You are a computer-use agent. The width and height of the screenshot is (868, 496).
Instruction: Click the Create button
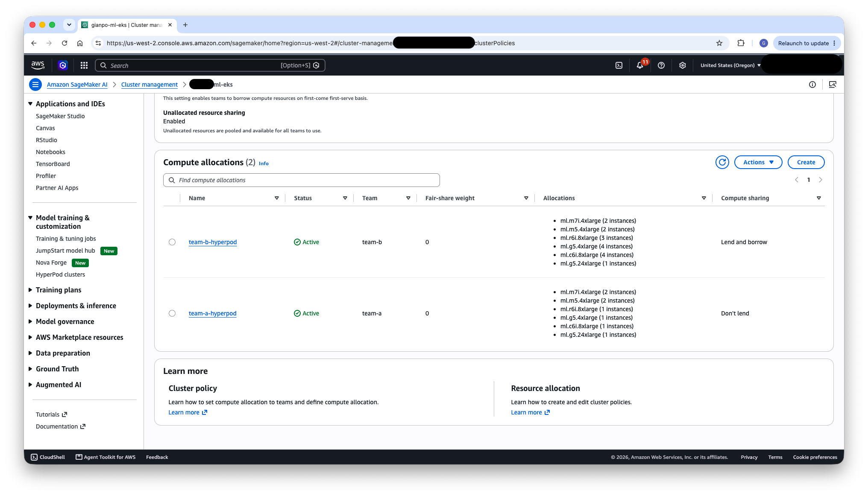pyautogui.click(x=806, y=162)
